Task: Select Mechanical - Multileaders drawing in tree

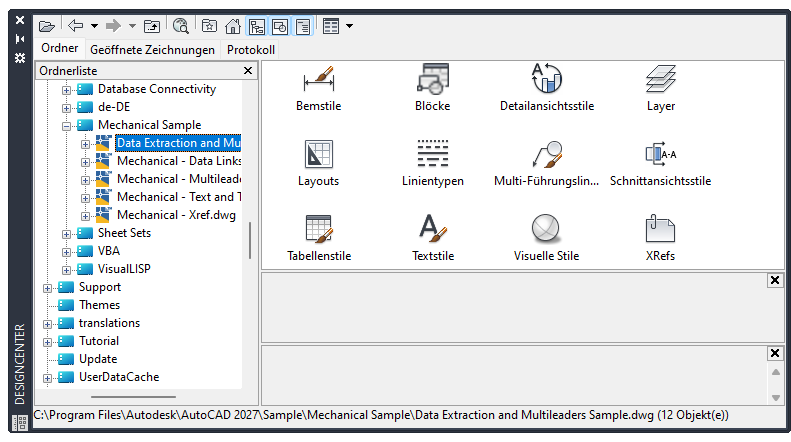Action: [x=179, y=179]
